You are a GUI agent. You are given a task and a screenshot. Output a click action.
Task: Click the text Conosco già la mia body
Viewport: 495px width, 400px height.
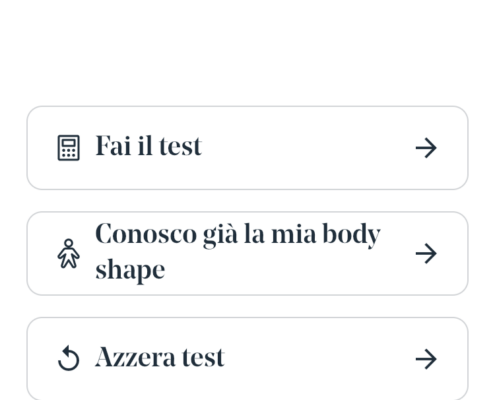[x=238, y=235]
